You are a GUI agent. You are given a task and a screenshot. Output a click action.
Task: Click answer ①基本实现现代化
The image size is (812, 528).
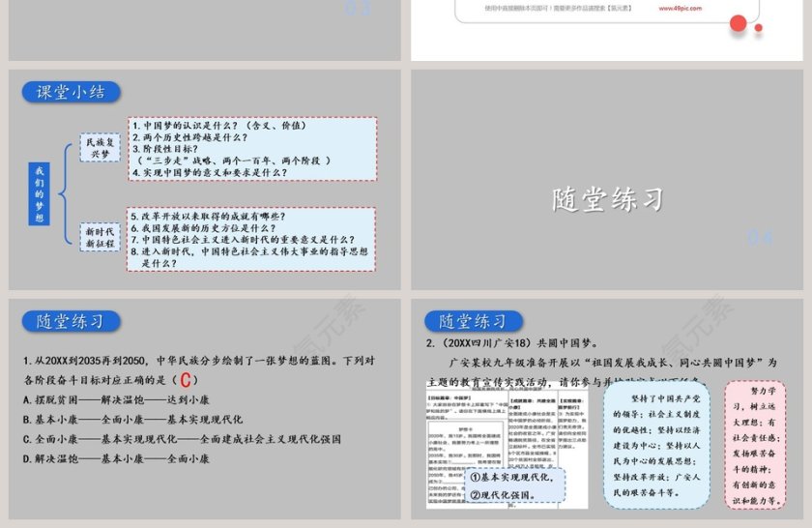[x=512, y=477]
